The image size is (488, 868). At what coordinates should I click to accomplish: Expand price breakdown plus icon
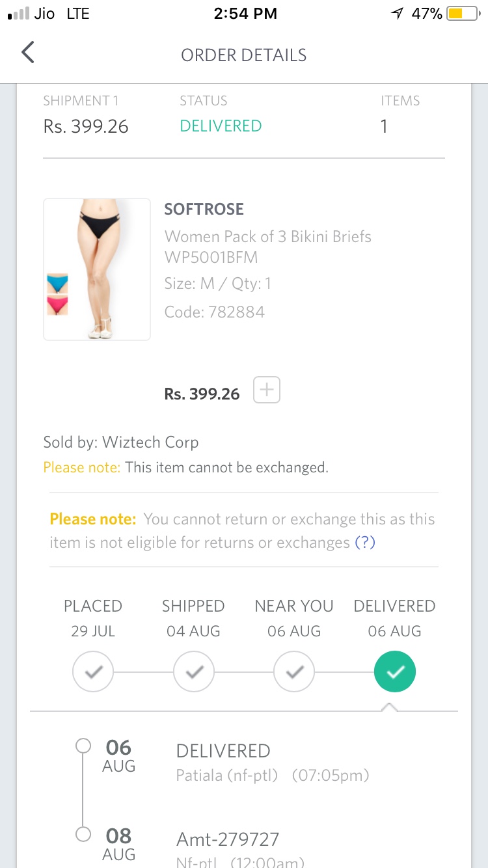click(267, 390)
